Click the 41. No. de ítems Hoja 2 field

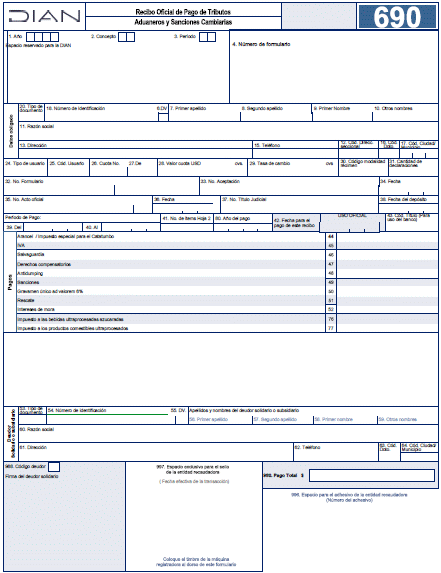pos(187,223)
